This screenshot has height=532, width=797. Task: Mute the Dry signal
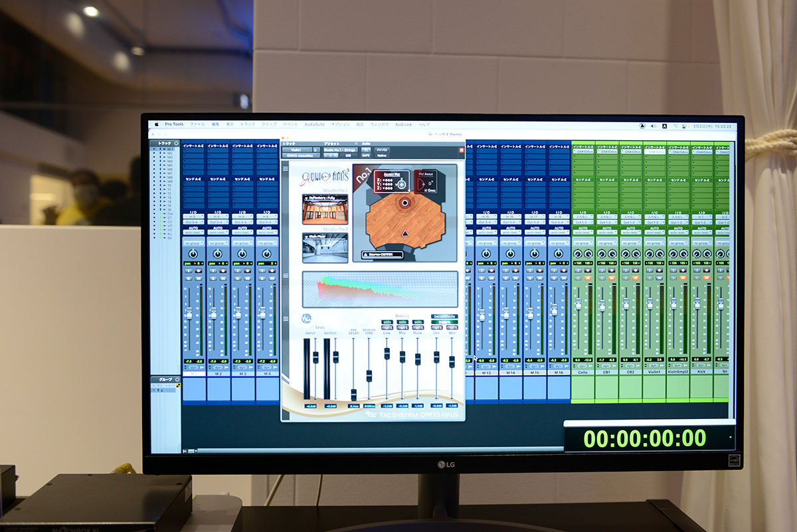[x=436, y=327]
